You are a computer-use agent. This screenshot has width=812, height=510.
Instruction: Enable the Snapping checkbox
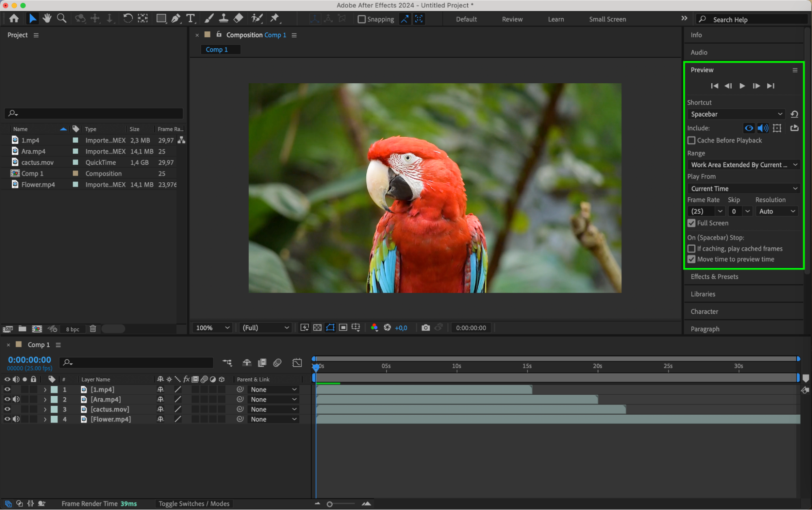point(361,19)
